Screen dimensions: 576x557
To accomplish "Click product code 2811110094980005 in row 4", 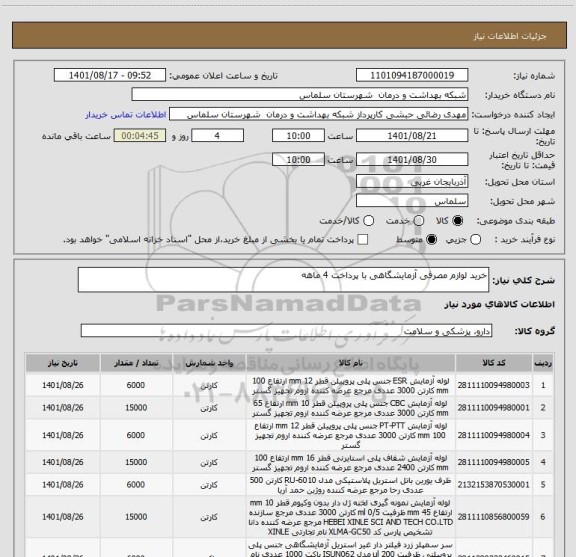I will pyautogui.click(x=493, y=462).
